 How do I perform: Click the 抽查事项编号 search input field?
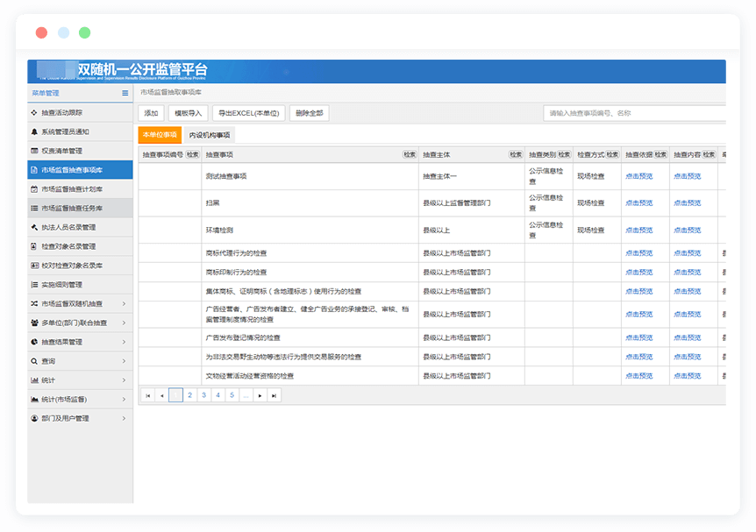pyautogui.click(x=633, y=113)
